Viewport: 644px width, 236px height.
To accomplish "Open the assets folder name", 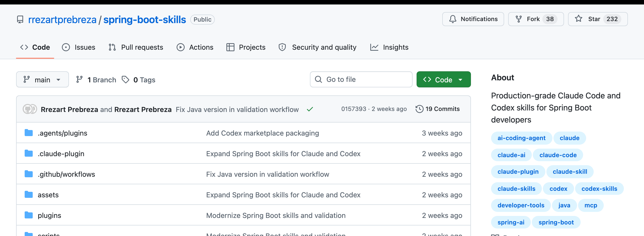I will (x=48, y=195).
